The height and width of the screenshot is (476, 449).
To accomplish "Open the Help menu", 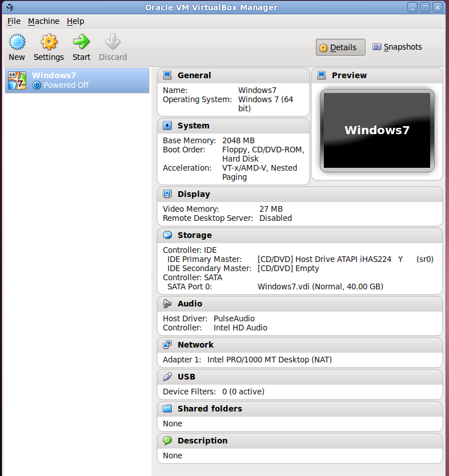I will coord(75,21).
